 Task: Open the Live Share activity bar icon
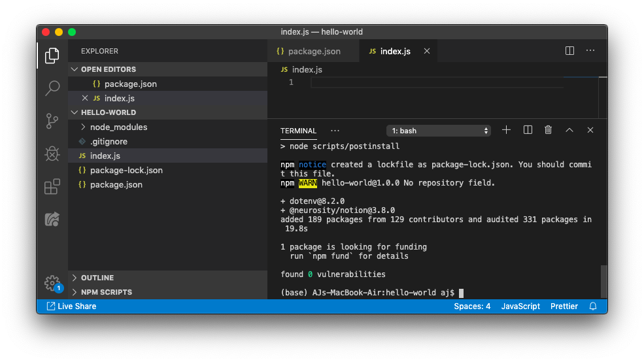point(52,220)
